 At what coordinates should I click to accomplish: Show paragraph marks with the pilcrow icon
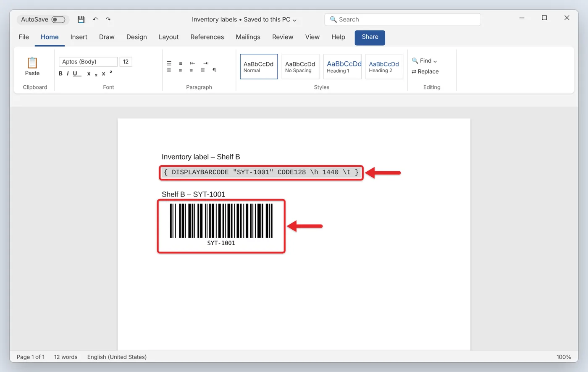click(x=214, y=70)
